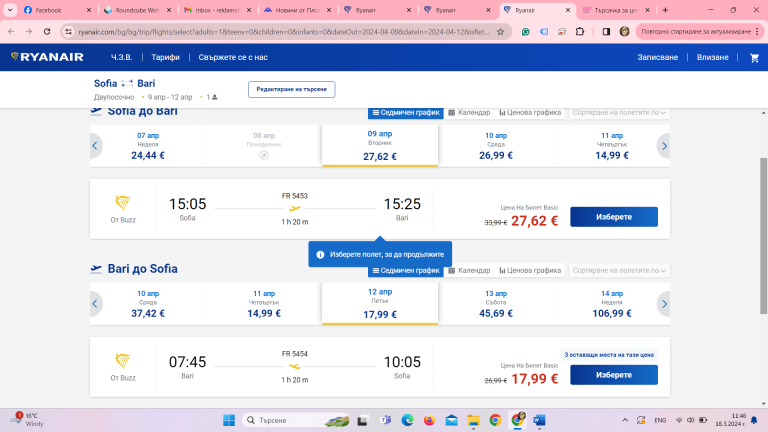This screenshot has height=432, width=768.
Task: Select 11 апр outbound date for 14,99 €
Action: 612,146
